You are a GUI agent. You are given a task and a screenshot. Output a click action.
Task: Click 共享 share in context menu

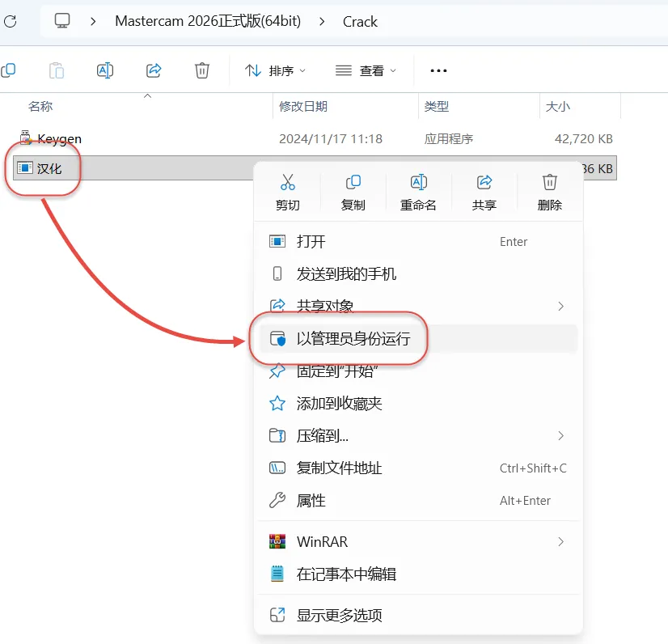click(x=484, y=193)
